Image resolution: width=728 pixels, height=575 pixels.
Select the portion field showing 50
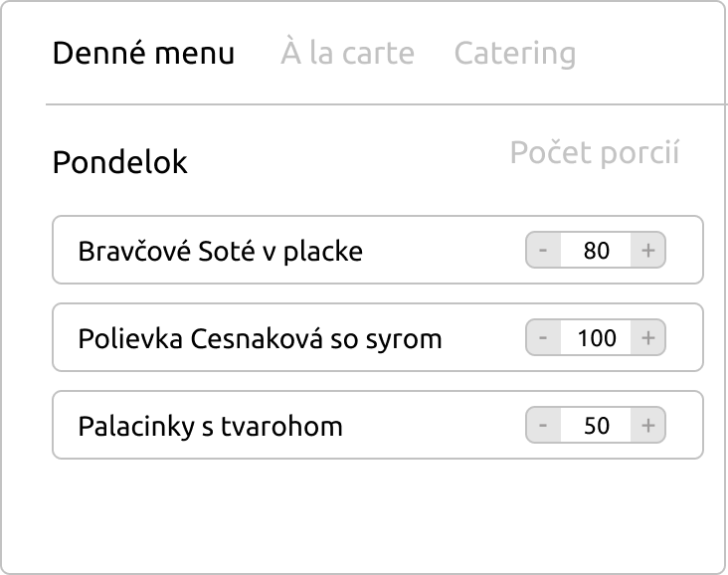pos(596,427)
